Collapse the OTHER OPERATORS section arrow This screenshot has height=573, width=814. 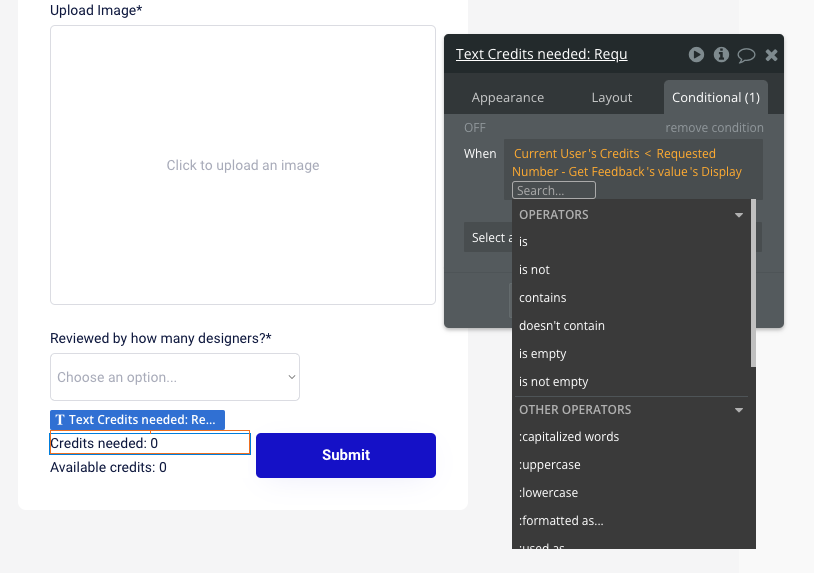point(739,410)
